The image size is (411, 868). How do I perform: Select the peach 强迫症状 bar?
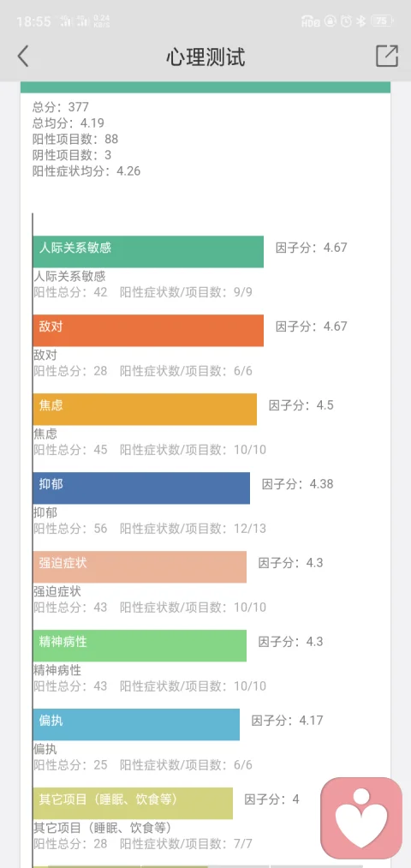tap(140, 567)
